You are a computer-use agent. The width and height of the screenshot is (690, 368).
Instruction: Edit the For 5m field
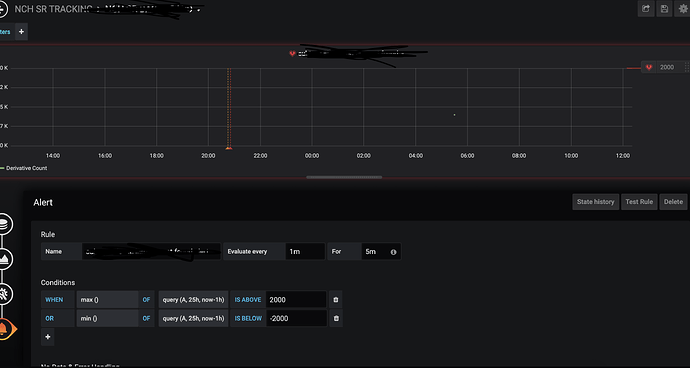pyautogui.click(x=381, y=251)
